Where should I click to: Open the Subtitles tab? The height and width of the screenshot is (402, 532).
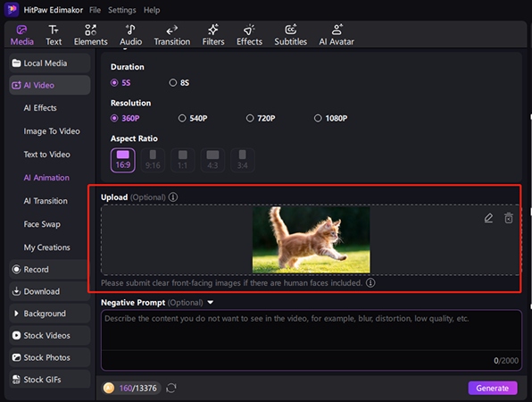click(x=290, y=35)
